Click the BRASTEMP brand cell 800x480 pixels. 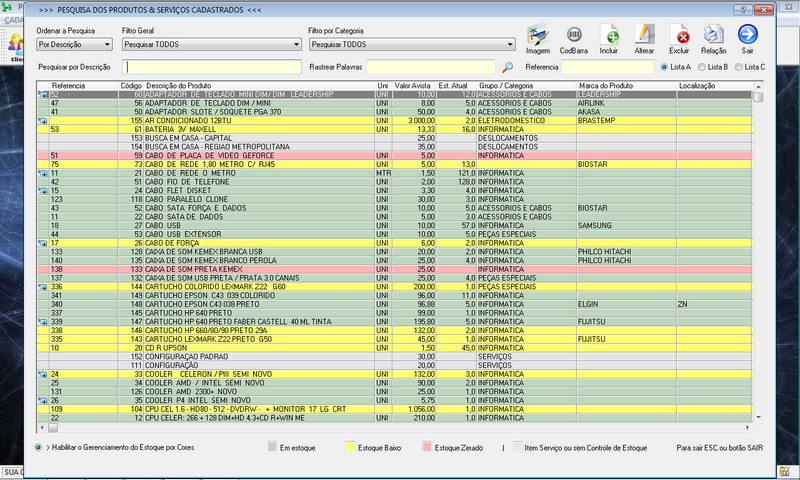point(627,121)
